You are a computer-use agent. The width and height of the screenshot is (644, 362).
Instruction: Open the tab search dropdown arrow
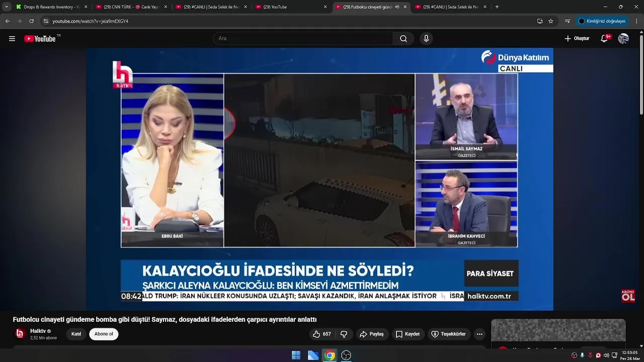click(7, 7)
